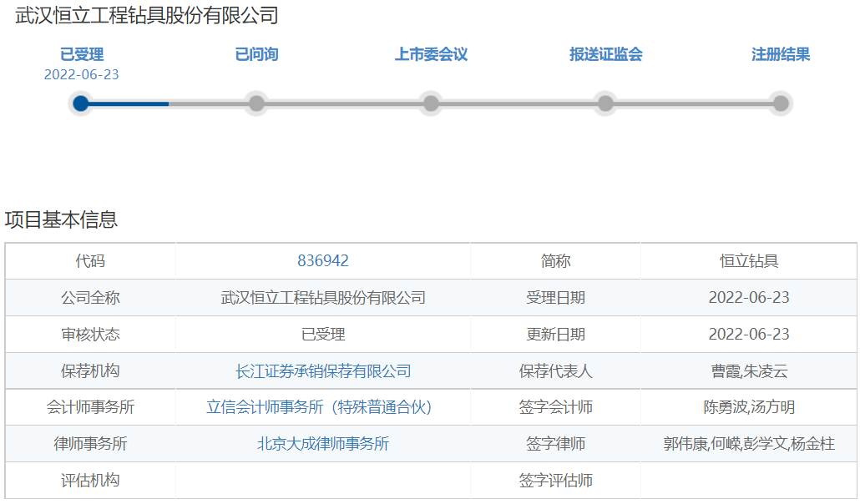Open stock code 836942 link
Image resolution: width=860 pixels, height=504 pixels.
click(323, 260)
